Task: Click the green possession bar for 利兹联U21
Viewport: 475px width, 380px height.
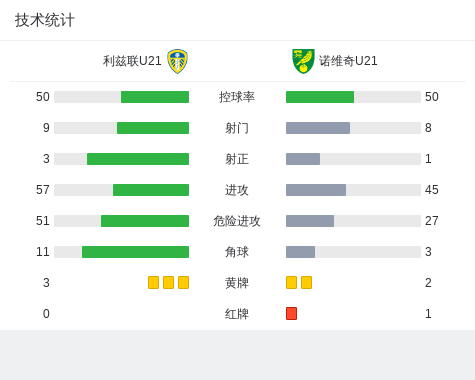Action: click(x=155, y=97)
